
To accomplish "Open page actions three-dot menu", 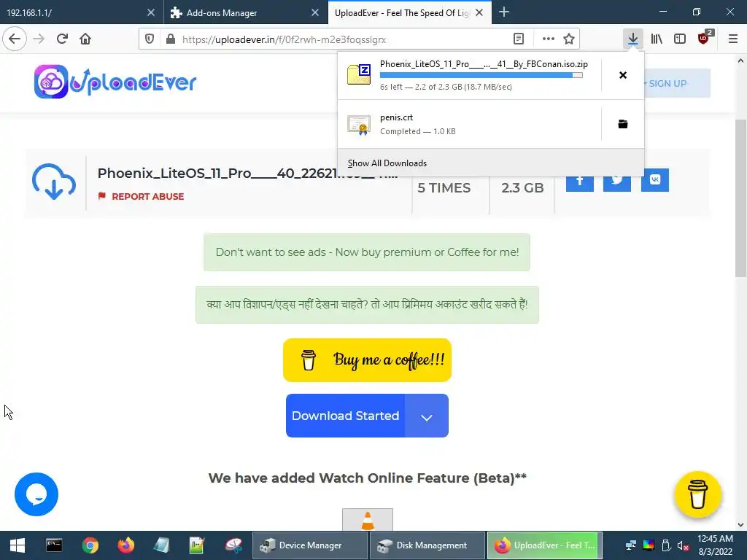I will (549, 39).
